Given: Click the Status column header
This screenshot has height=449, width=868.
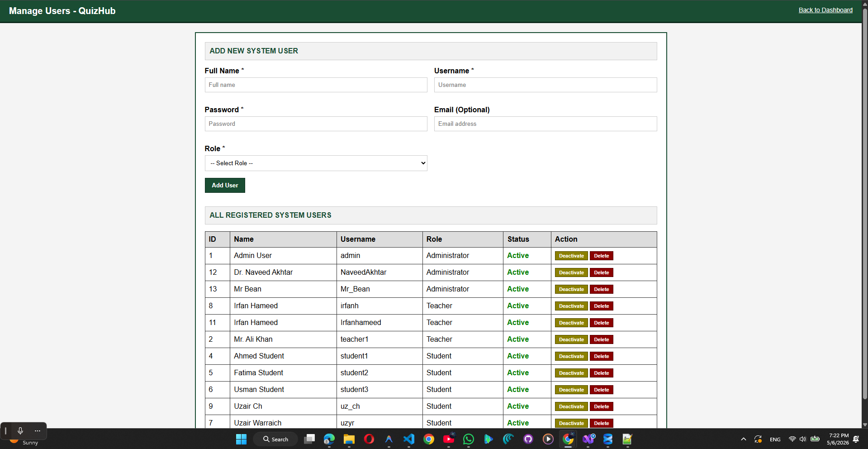Looking at the screenshot, I should pos(527,239).
